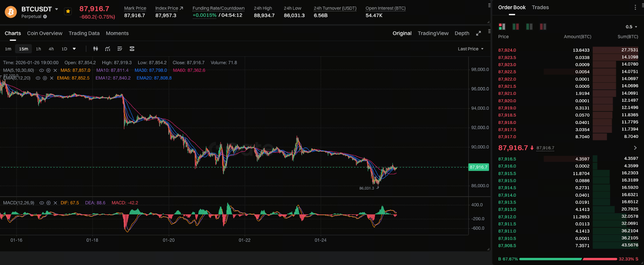Remove the EMA(6,12,20) indicator

click(52, 78)
